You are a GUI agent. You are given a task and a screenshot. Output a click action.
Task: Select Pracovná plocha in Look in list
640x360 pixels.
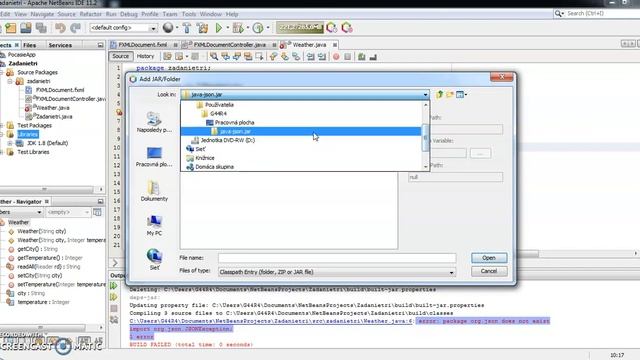234,122
